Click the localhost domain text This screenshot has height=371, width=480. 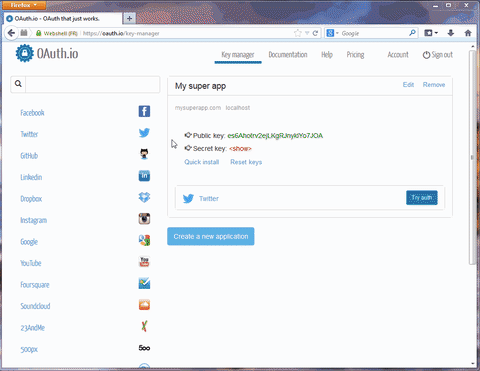(x=238, y=108)
